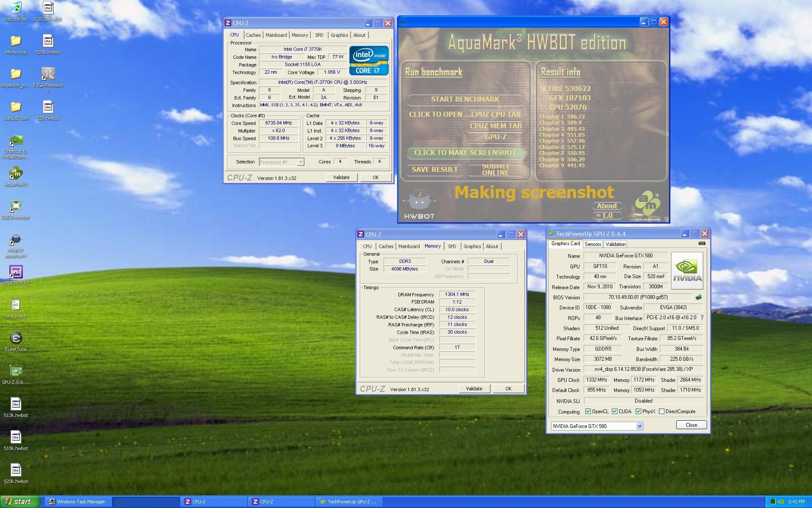Select the 520k.hwbot file icon
This screenshot has height=508, width=812.
(16, 474)
